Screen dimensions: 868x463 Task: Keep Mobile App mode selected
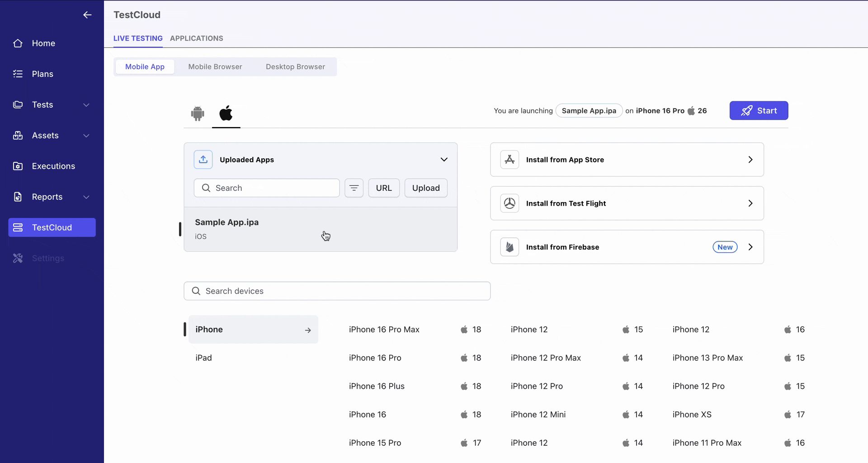(145, 66)
